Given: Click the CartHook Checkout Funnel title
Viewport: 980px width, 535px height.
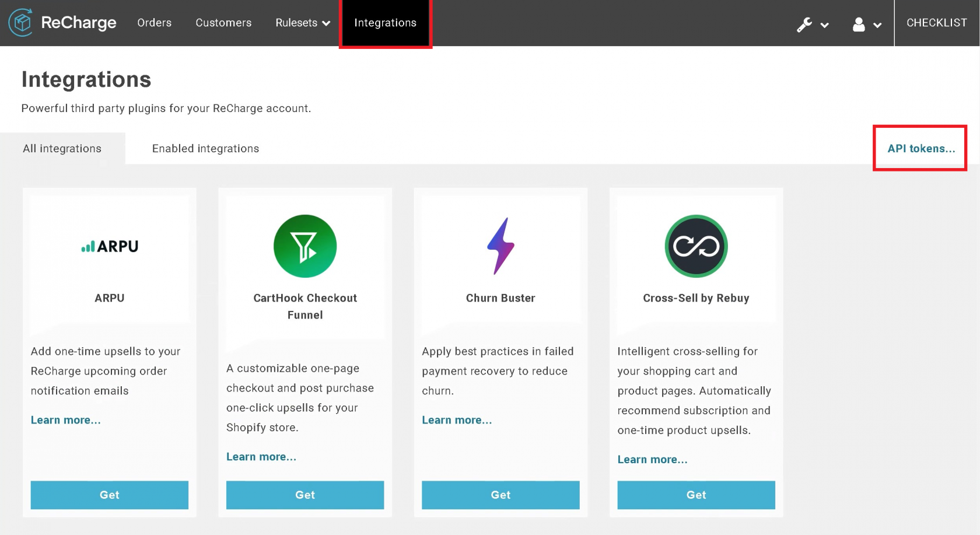Looking at the screenshot, I should (x=305, y=306).
